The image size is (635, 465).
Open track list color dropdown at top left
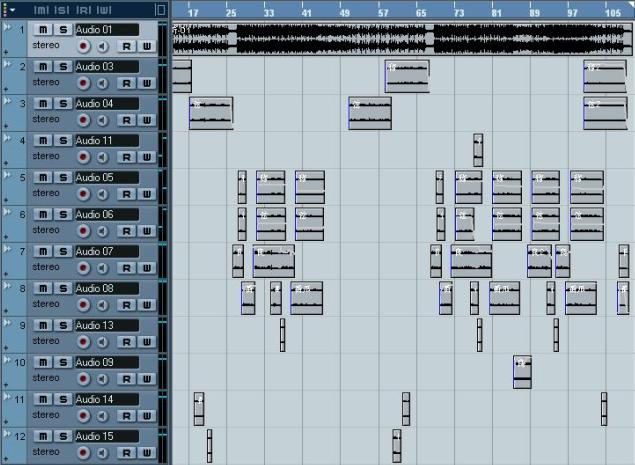12,9
